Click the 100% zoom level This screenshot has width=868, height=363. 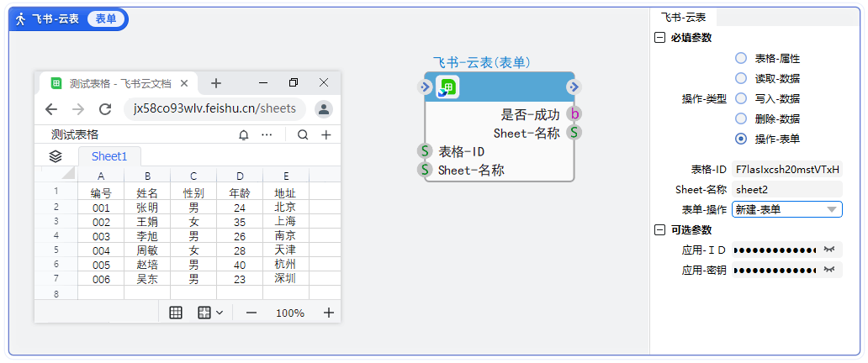[x=290, y=313]
